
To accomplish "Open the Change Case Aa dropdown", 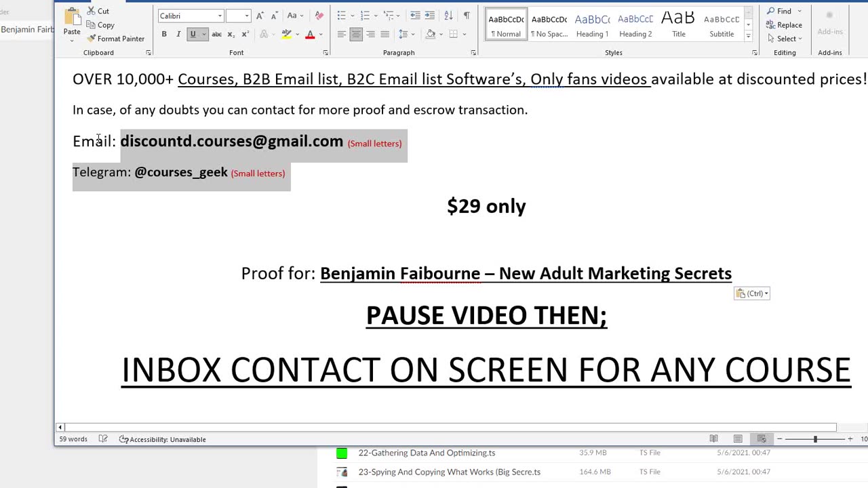I will click(294, 16).
